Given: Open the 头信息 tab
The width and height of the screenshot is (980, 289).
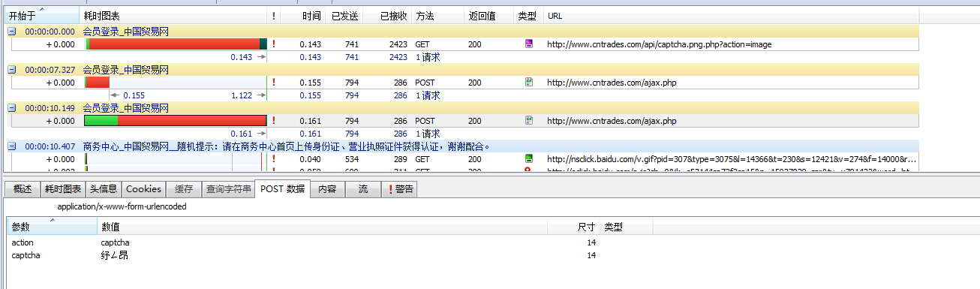Looking at the screenshot, I should click(x=104, y=189).
